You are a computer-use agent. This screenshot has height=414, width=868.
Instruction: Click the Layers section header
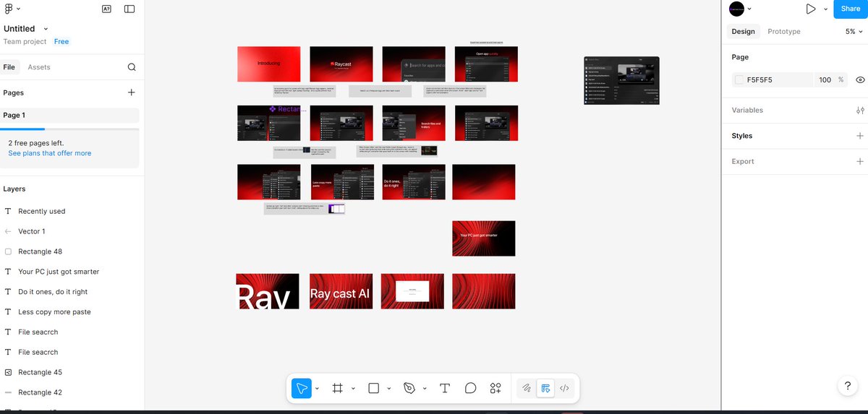(x=14, y=189)
